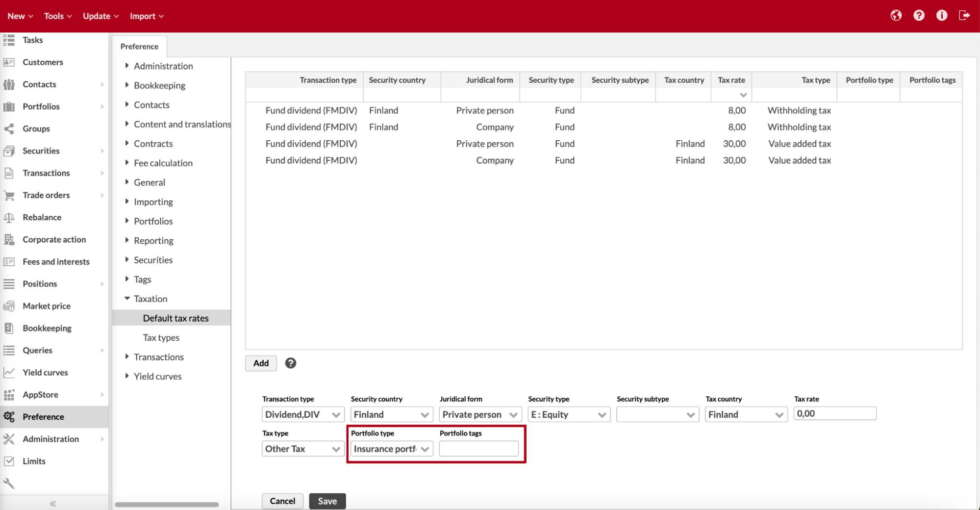This screenshot has height=510, width=980.
Task: Click the Portfolios sidebar icon
Action: tap(9, 106)
